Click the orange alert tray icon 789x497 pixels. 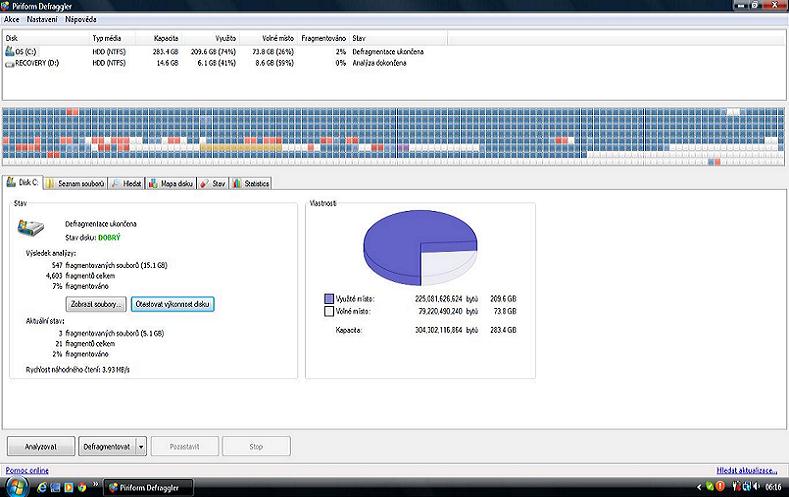click(x=720, y=486)
